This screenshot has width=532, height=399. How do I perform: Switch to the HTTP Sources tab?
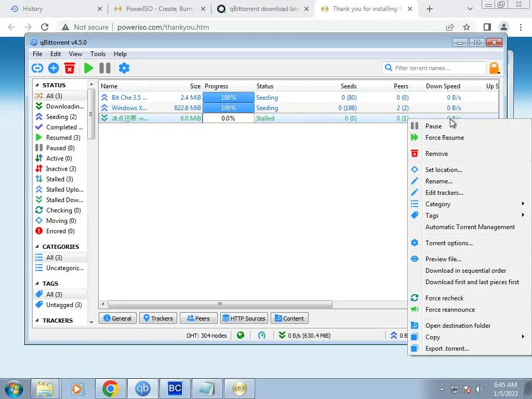click(244, 318)
